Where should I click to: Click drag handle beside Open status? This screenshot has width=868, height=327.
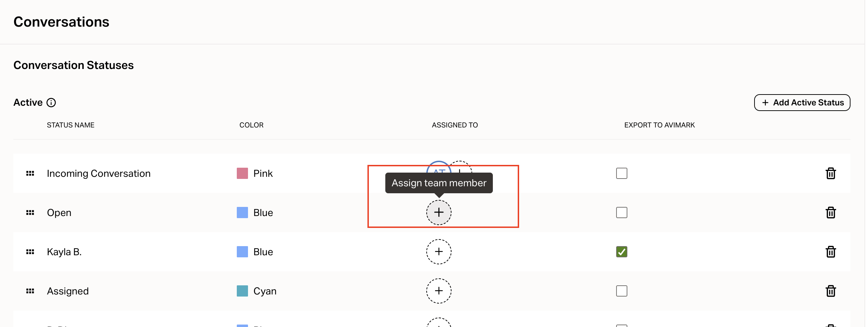(30, 213)
